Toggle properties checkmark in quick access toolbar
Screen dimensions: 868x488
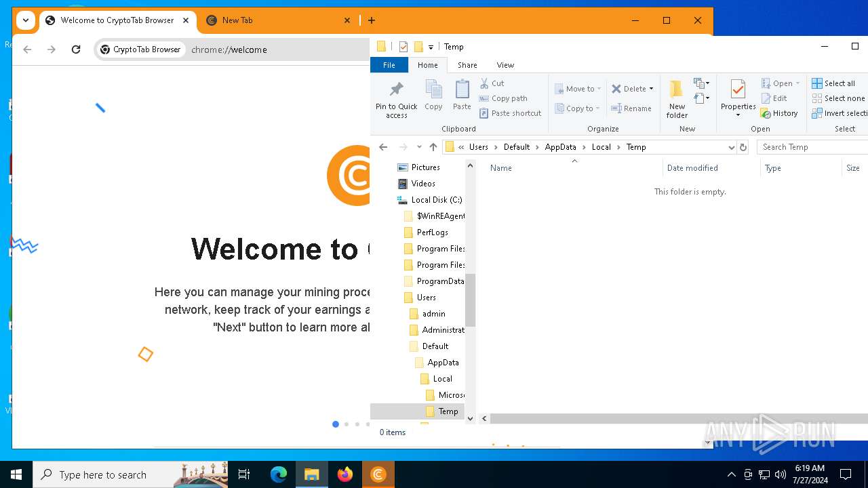tap(403, 47)
